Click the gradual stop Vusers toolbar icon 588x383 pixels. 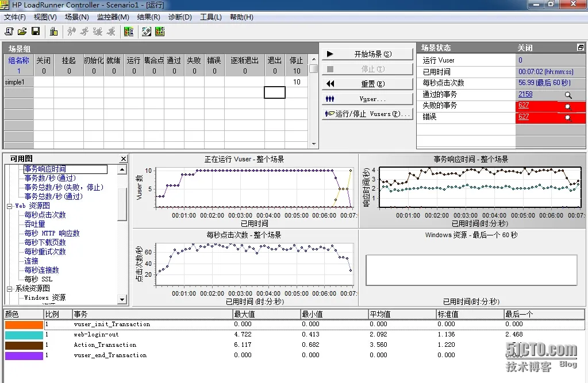click(x=98, y=32)
